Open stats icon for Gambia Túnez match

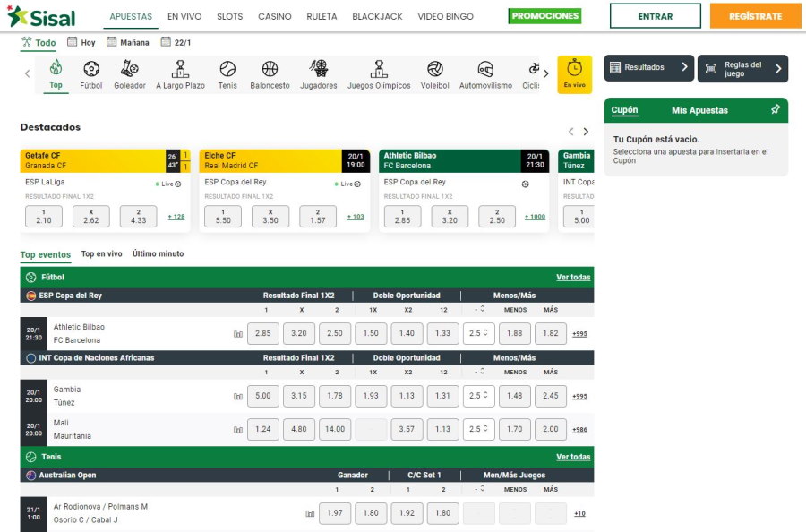tap(238, 396)
